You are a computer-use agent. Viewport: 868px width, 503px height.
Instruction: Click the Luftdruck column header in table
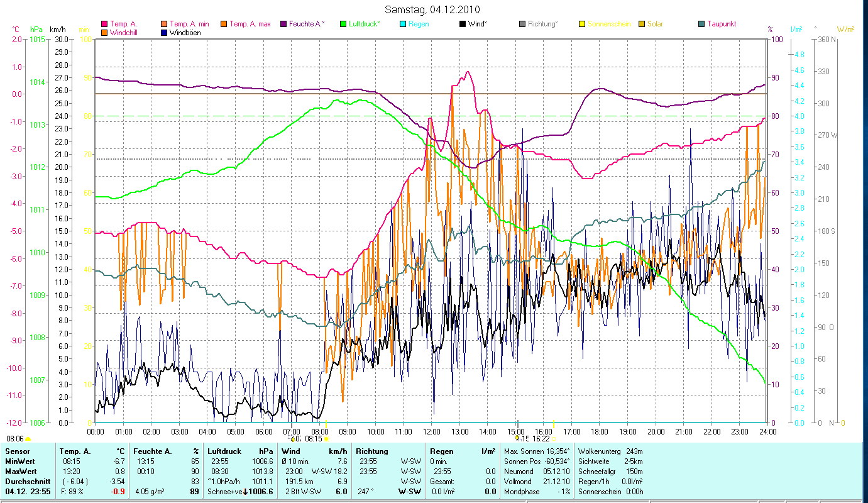coord(224,451)
